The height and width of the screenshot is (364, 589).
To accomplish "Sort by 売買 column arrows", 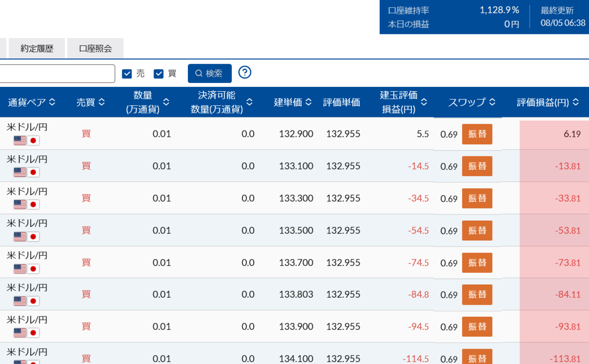I will click(102, 102).
